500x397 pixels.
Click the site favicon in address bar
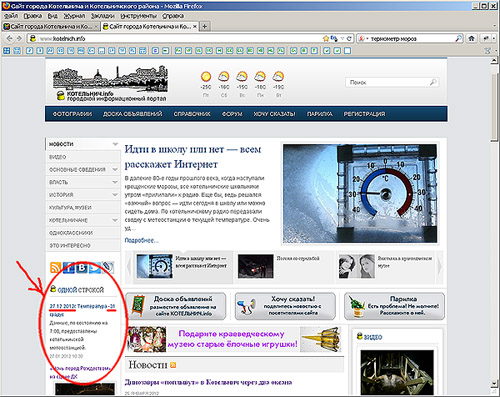[33, 39]
